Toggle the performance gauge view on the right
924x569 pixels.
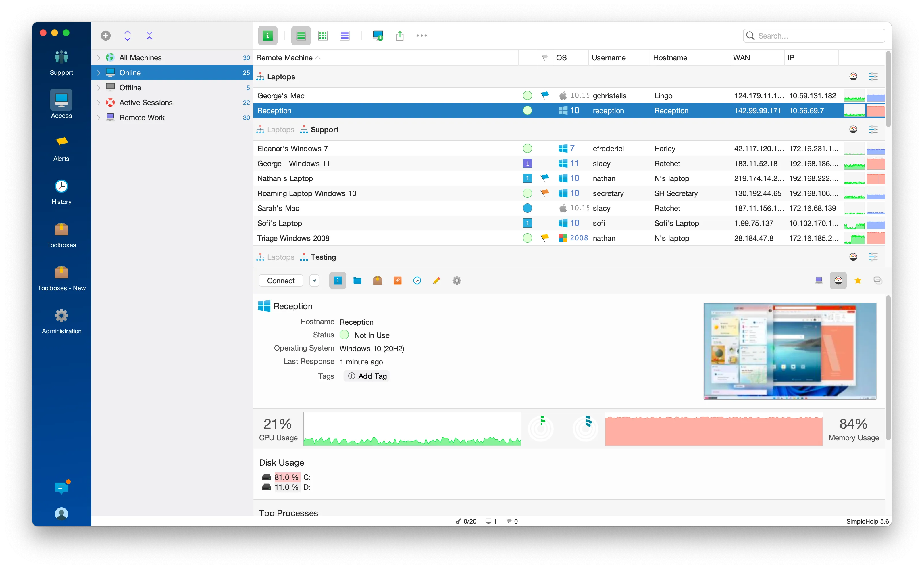pyautogui.click(x=838, y=280)
